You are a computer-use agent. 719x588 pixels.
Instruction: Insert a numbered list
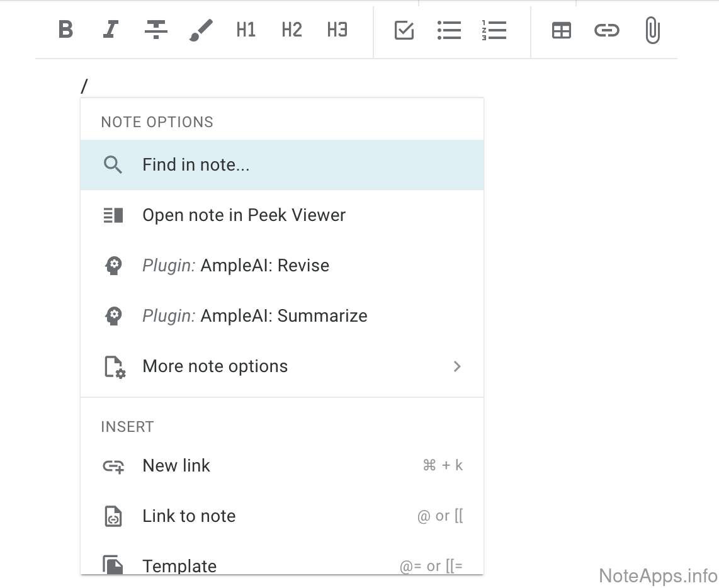tap(494, 30)
